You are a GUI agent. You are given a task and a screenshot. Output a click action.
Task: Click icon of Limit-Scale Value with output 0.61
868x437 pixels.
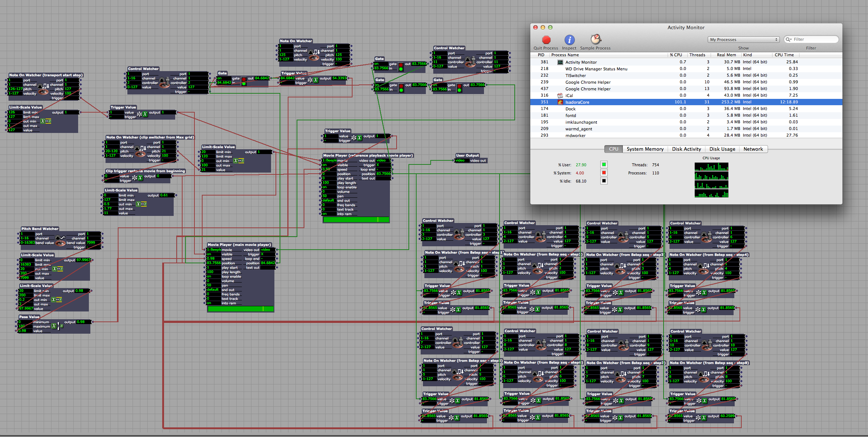pos(141,204)
